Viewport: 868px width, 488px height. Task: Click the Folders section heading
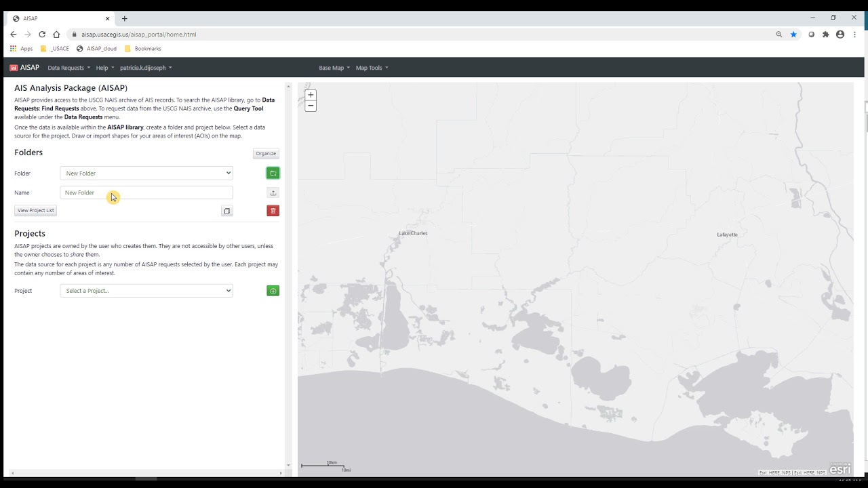click(28, 152)
